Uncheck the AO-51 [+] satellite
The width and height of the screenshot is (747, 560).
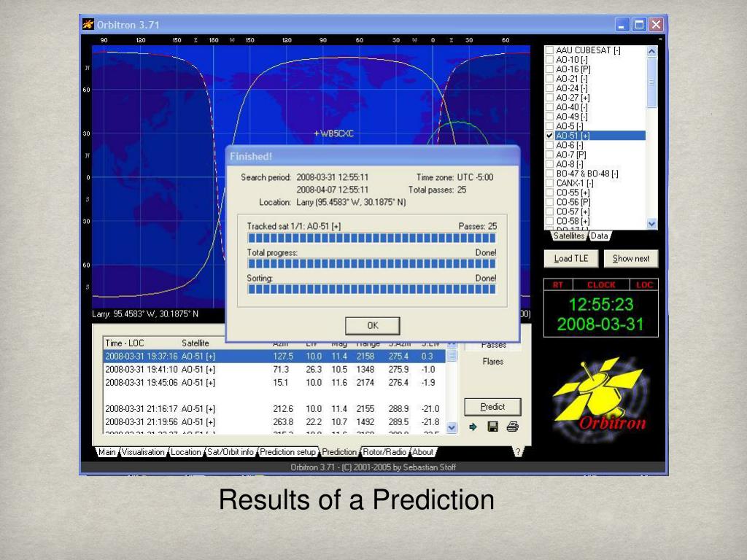549,136
